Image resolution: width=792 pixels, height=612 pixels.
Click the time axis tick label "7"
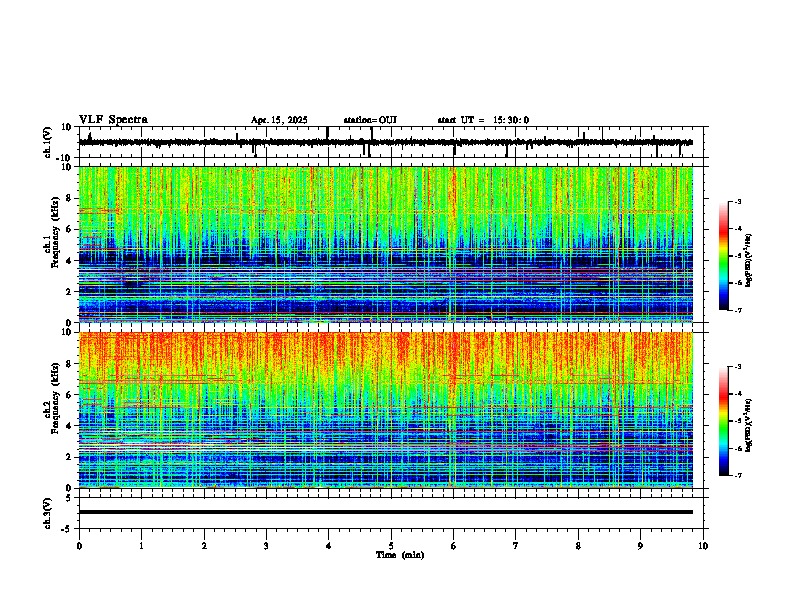516,546
